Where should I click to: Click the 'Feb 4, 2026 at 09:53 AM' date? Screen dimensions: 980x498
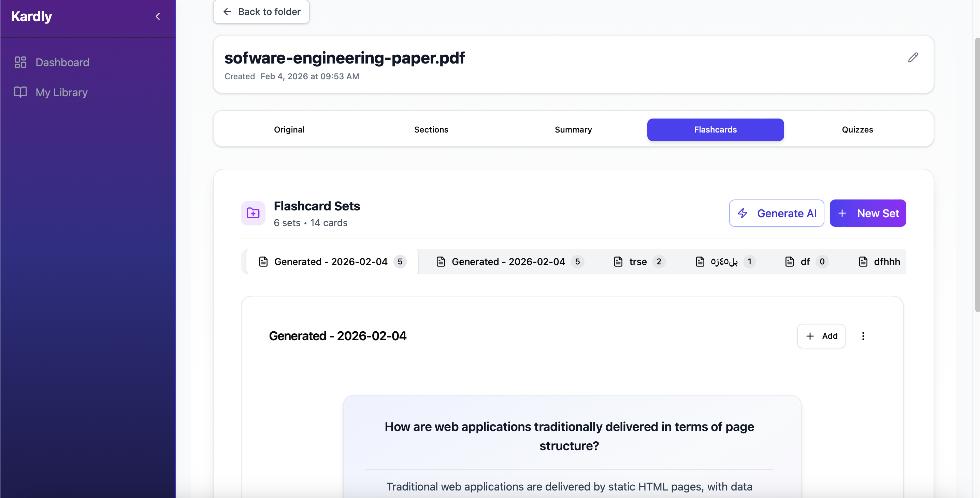[310, 76]
